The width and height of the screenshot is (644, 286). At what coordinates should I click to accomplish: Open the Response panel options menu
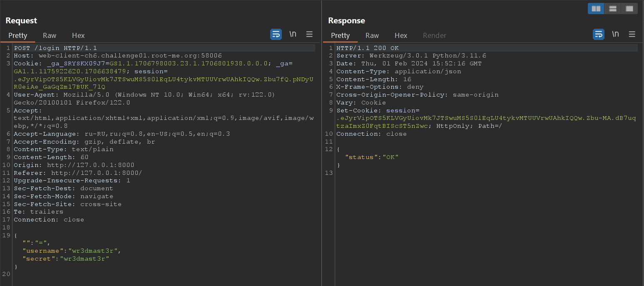(x=632, y=35)
